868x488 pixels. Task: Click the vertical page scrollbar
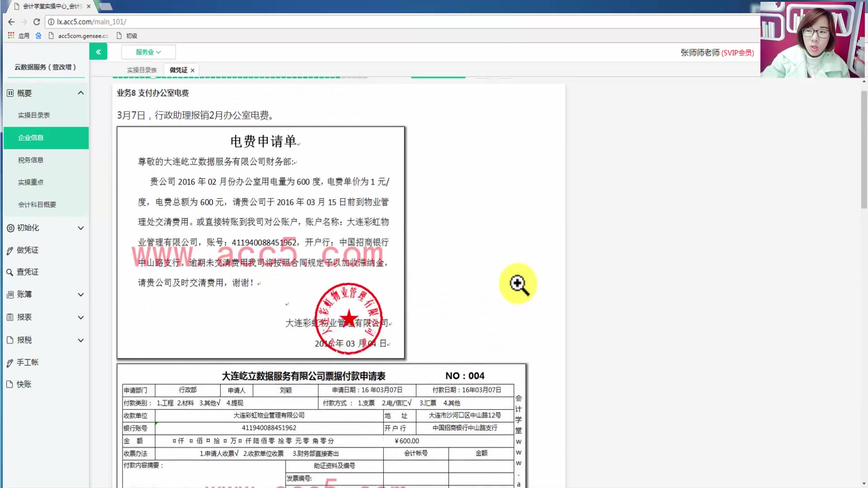coord(864,149)
